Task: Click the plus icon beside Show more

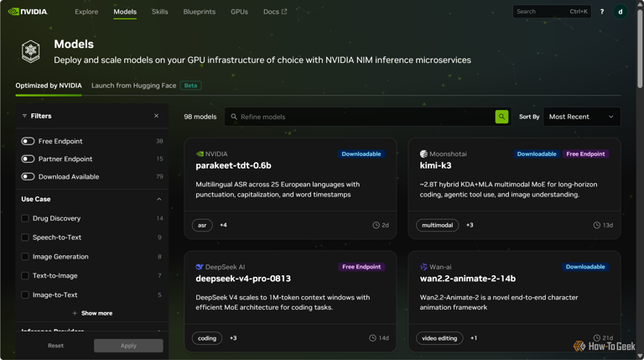Action: (x=75, y=313)
